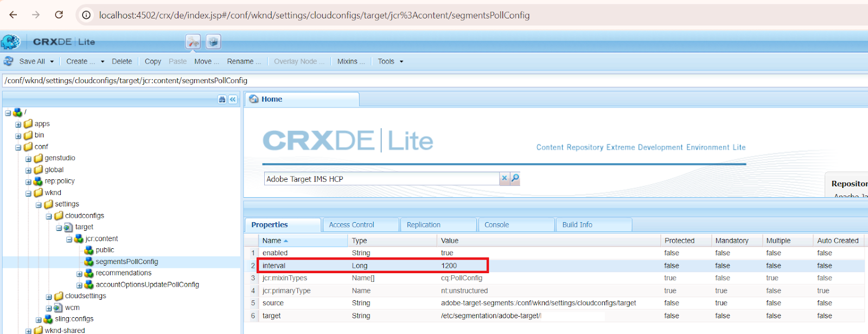Expand the cloudsettings folder

coord(49,297)
